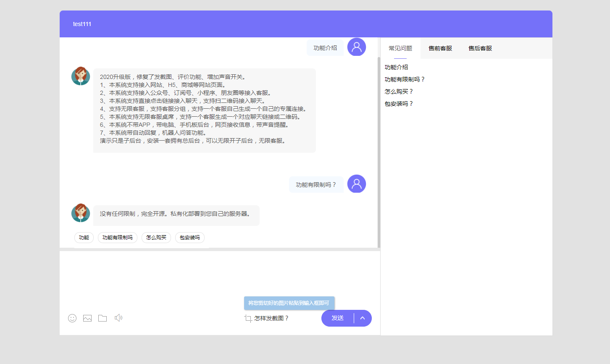The width and height of the screenshot is (610, 364).
Task: Pick 怎么购买？ from the FAQ list
Action: click(x=399, y=92)
